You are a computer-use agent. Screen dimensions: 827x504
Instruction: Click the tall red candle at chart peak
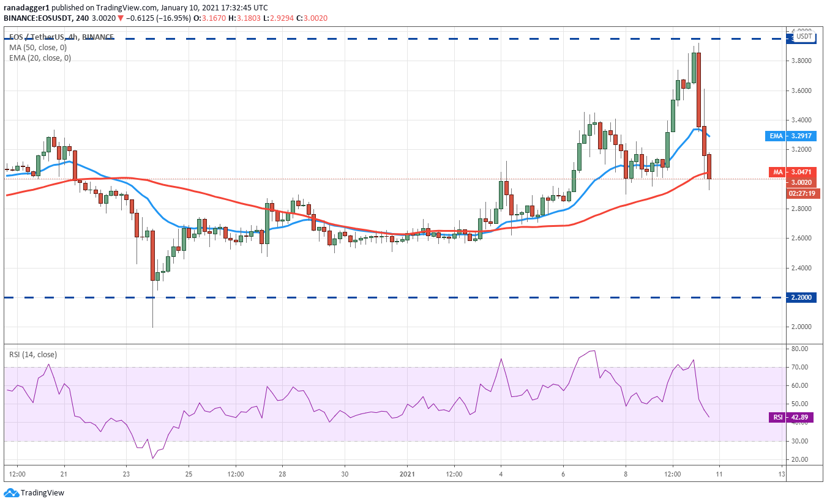click(x=698, y=89)
